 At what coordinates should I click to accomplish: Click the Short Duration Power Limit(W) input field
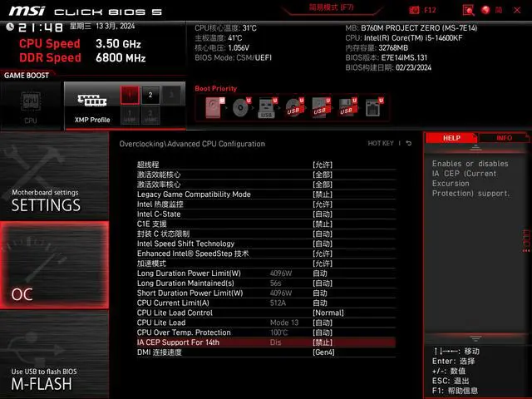(319, 293)
